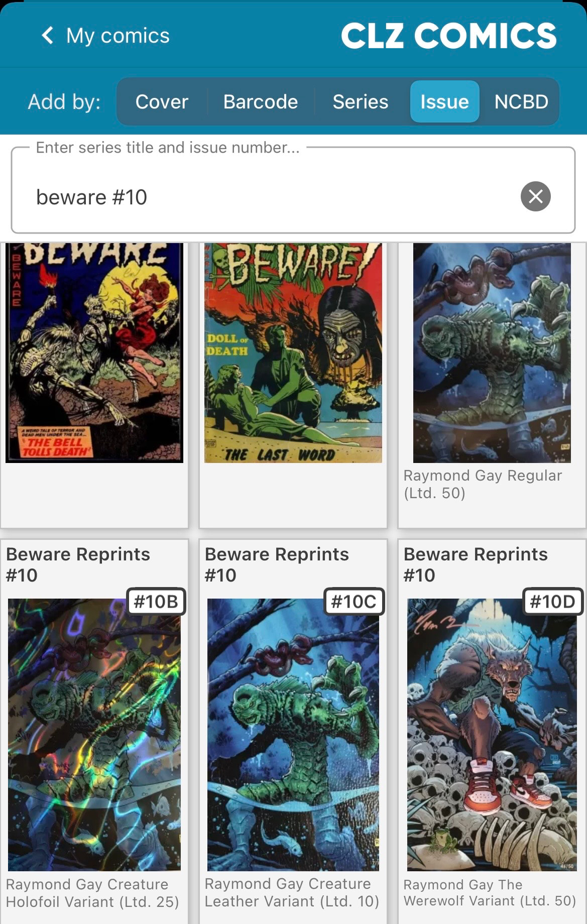Tap the #10C variant badge
587x924 pixels.
click(x=354, y=601)
